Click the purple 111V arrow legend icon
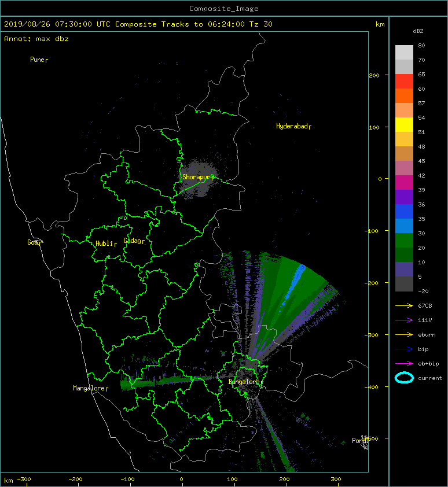 tap(404, 320)
